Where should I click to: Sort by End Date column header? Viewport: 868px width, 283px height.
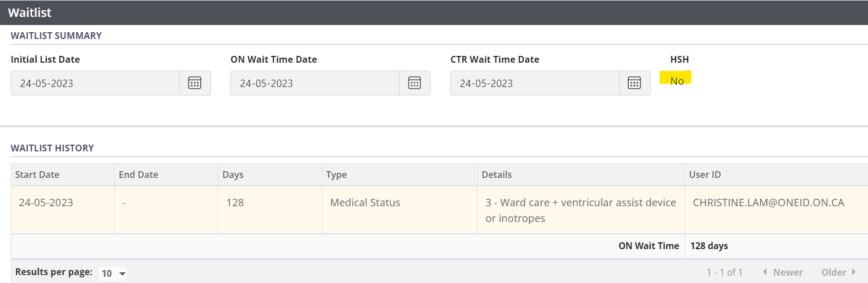tap(138, 175)
